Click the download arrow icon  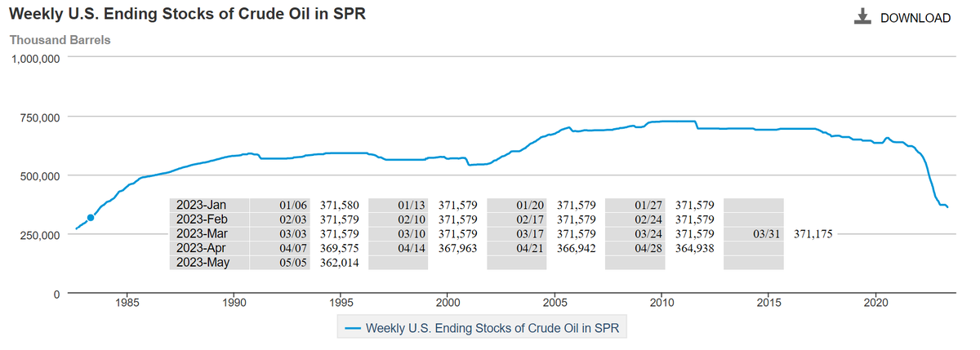coord(862,17)
